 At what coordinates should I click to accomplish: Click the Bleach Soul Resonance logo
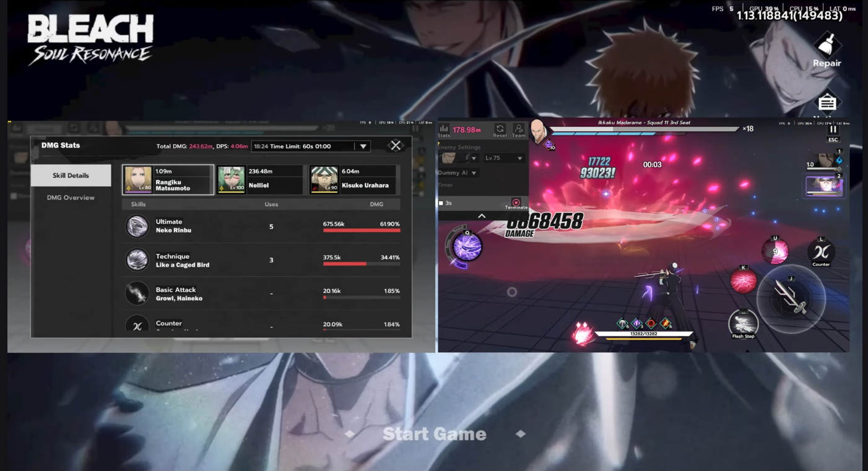click(x=90, y=39)
